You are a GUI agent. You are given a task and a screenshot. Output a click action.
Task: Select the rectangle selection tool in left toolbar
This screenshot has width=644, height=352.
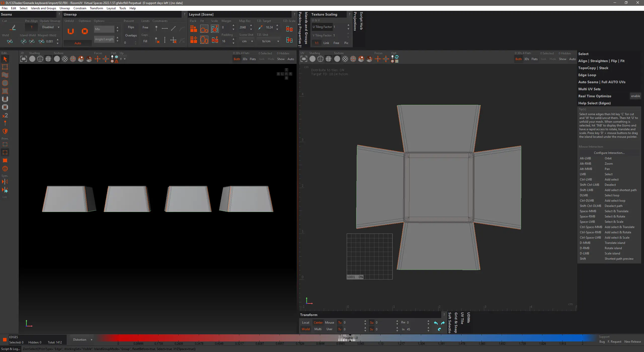coord(5,67)
